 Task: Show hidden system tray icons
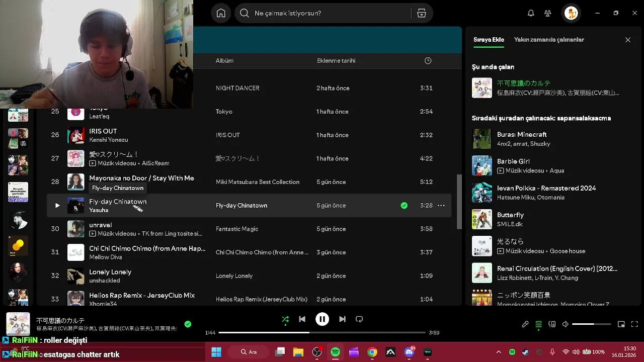(x=499, y=352)
